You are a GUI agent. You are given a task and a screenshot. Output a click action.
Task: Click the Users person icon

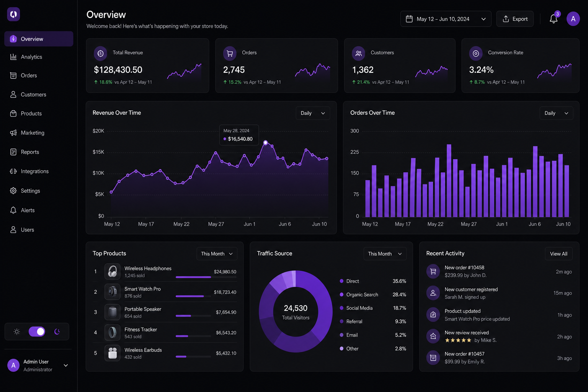point(13,230)
